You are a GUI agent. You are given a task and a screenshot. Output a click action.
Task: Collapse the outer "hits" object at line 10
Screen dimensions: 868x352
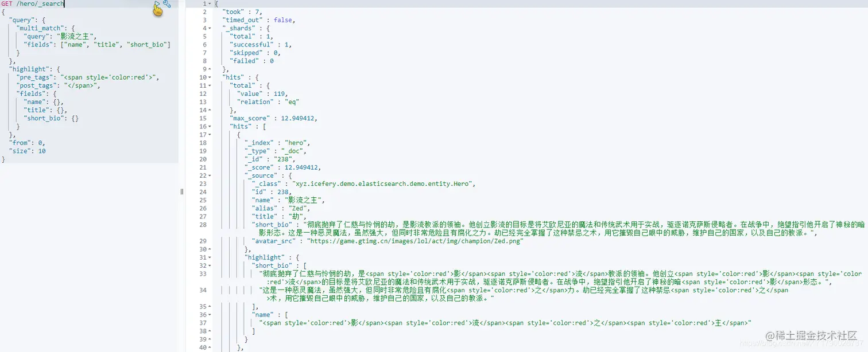[x=210, y=77]
